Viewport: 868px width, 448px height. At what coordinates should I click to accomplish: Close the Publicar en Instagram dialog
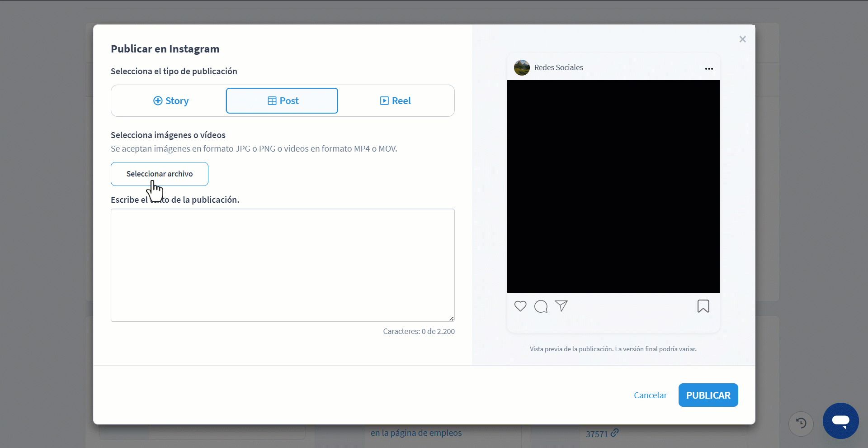[742, 39]
